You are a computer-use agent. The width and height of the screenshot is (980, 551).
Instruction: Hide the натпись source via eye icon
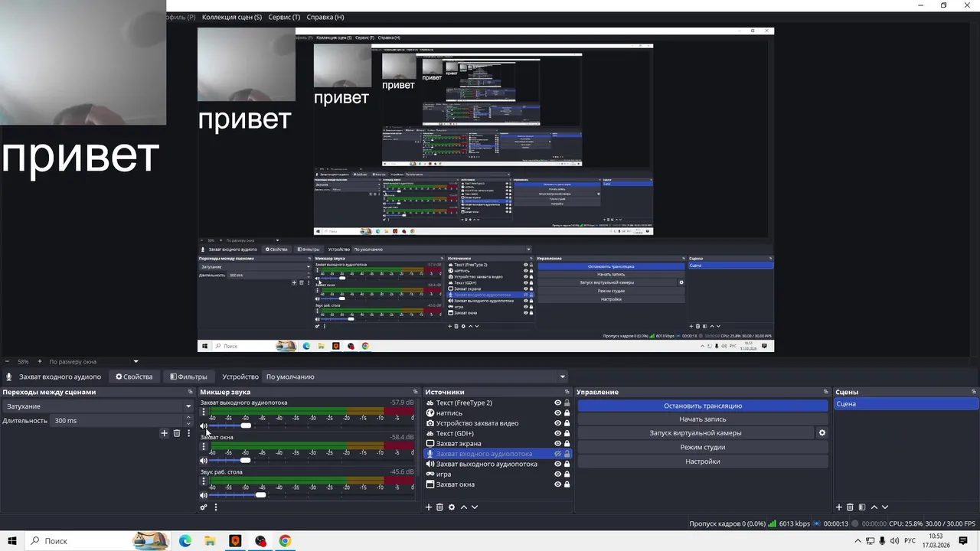557,413
